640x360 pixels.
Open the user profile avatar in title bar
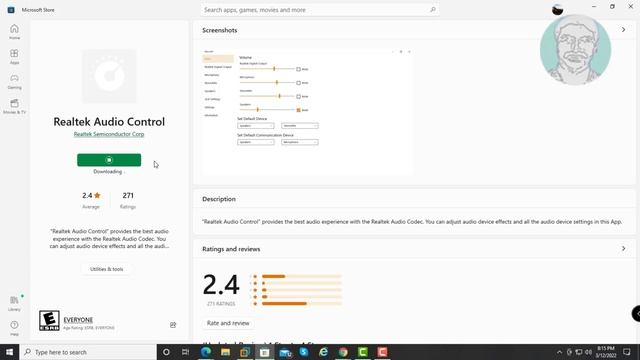557,9
